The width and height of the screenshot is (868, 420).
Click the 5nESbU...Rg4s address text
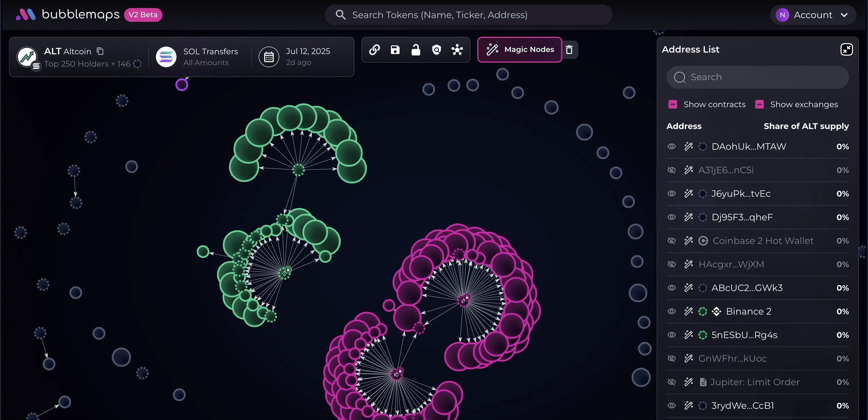tap(744, 335)
